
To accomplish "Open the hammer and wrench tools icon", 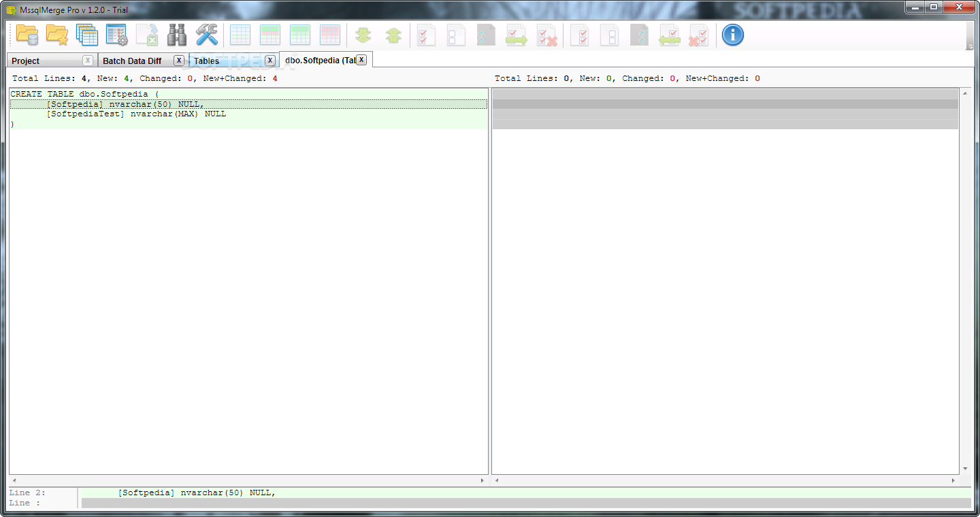I will pyautogui.click(x=207, y=35).
